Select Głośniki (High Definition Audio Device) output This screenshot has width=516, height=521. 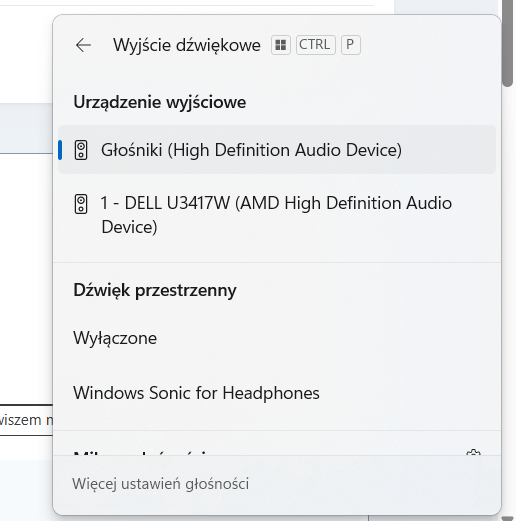(x=277, y=149)
